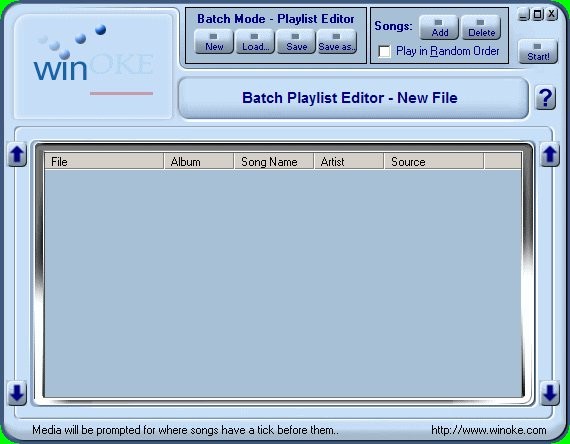Add a song to the playlist

coord(439,28)
